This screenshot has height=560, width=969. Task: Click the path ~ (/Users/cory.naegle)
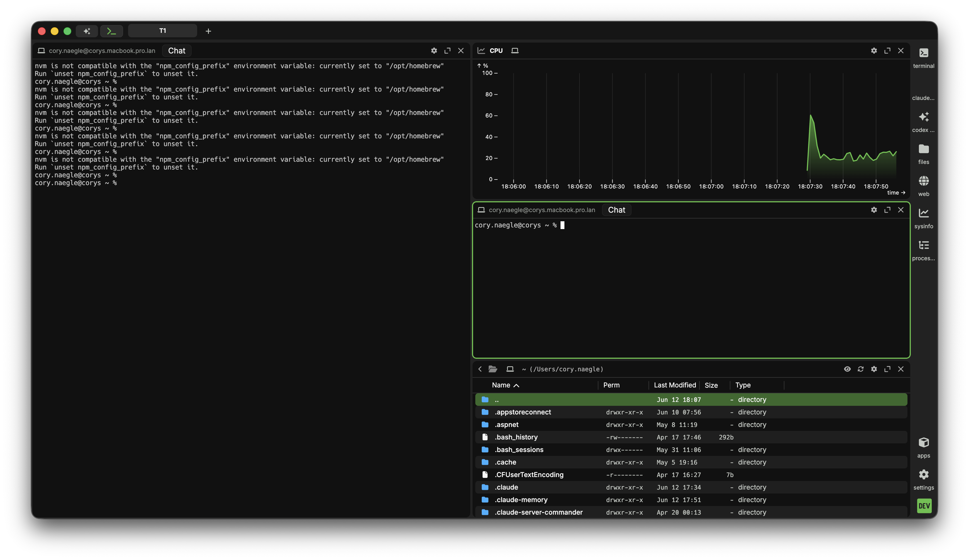tap(562, 369)
